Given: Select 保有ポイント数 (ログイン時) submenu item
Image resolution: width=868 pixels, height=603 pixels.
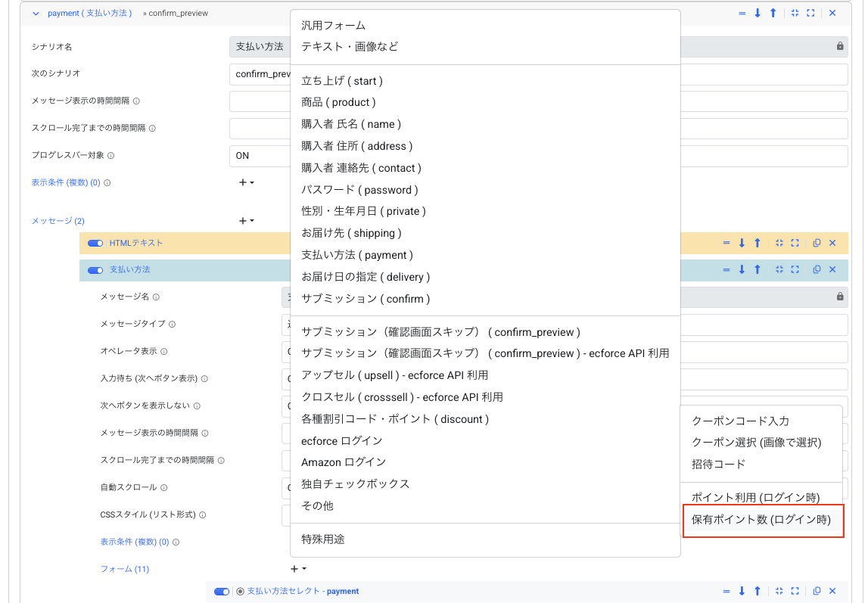Looking at the screenshot, I should point(761,520).
